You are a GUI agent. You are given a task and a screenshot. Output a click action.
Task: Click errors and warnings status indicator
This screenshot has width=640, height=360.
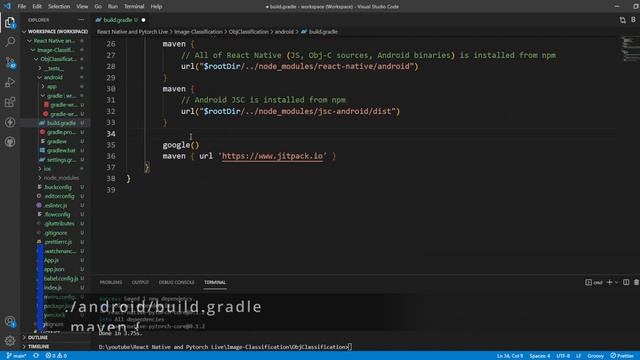click(56, 356)
